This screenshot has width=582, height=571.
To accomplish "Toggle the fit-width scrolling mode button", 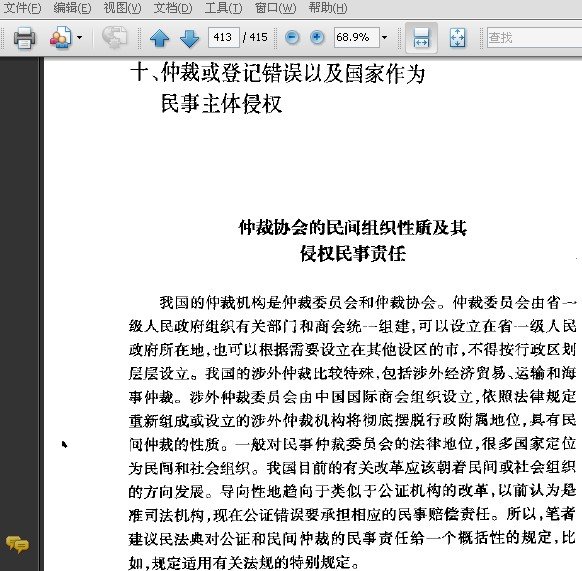I will (x=421, y=37).
